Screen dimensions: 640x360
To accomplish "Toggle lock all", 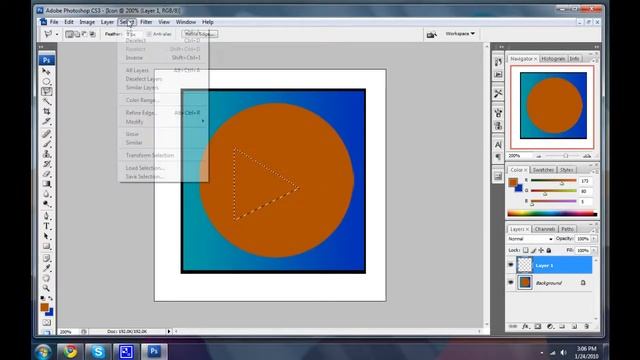I will coord(549,250).
